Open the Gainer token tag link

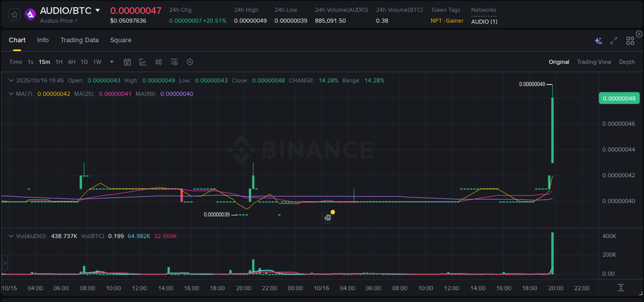tap(454, 21)
